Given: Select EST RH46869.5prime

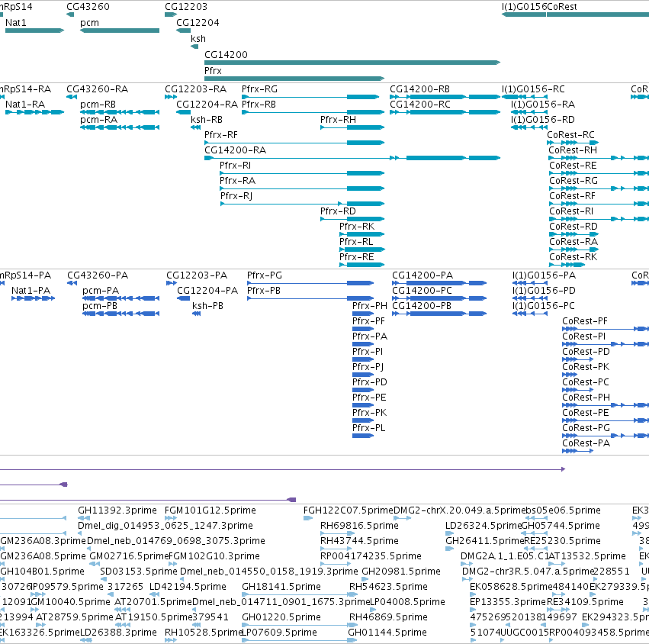Looking at the screenshot, I should click(x=352, y=625).
